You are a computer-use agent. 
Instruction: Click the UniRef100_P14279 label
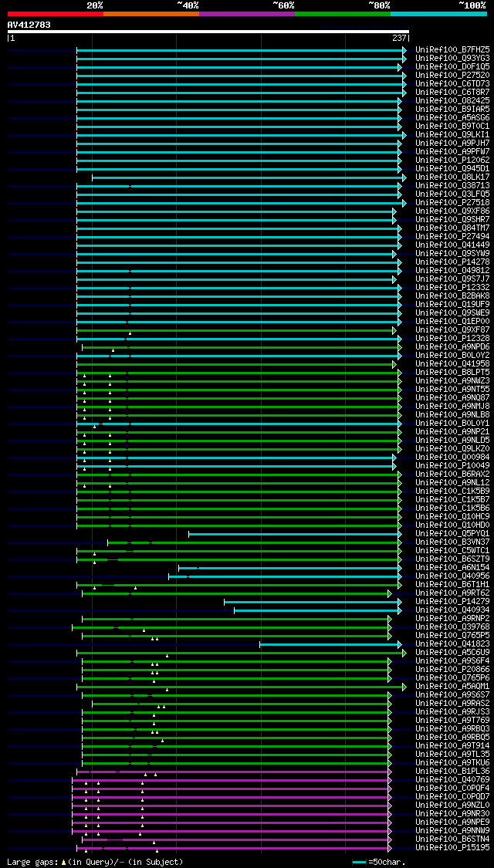coord(452,602)
